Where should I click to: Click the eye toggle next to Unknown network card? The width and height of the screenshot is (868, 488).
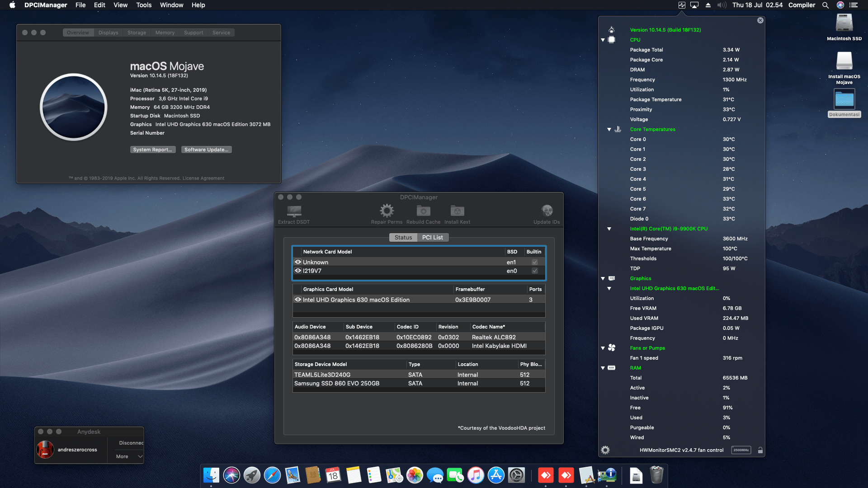(x=298, y=262)
